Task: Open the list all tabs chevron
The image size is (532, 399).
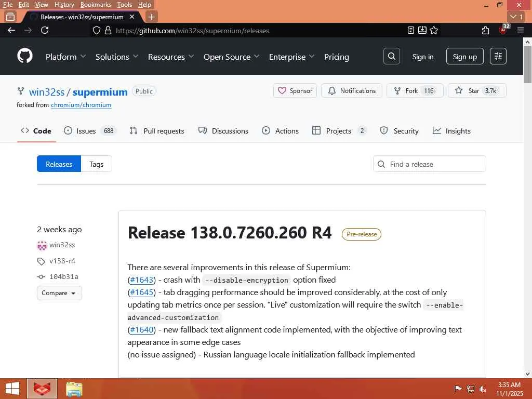Action: pyautogui.click(x=516, y=17)
